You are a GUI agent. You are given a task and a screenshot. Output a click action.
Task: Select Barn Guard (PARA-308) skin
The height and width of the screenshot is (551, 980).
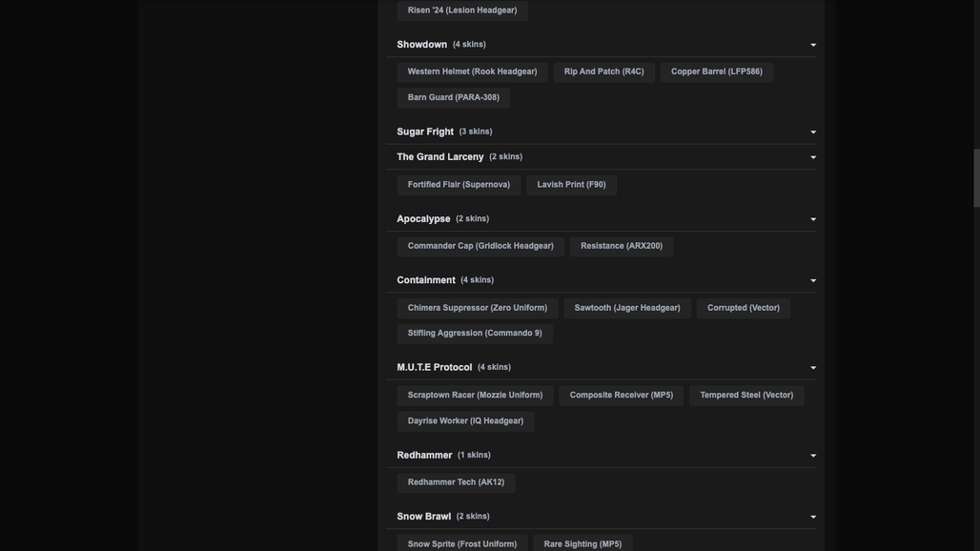point(453,97)
